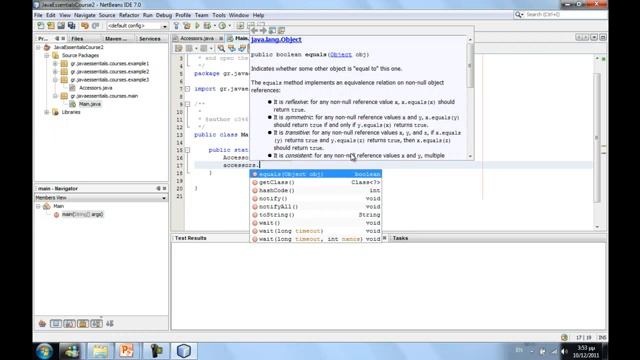Click the Clean and Build icon
640x360 pixels.
point(187,26)
